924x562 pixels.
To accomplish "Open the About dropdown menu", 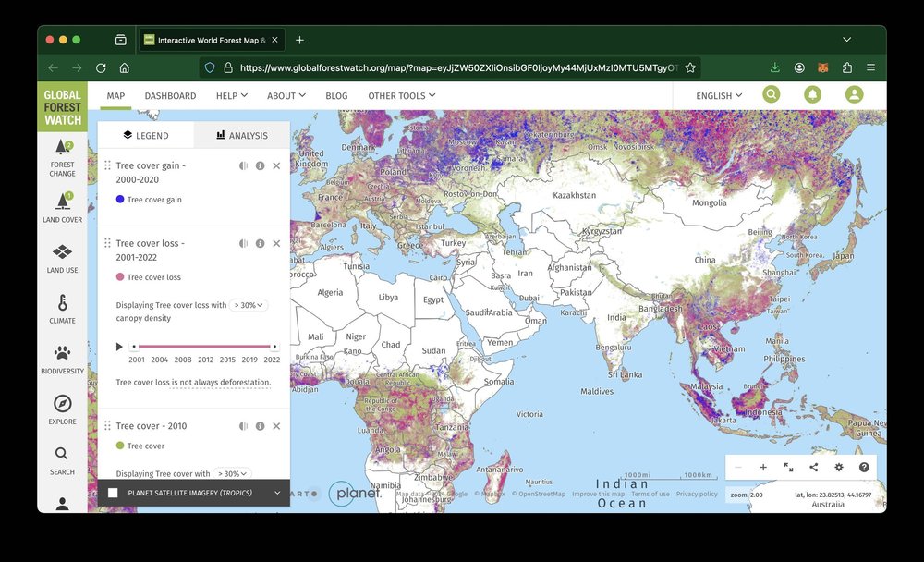I will click(x=286, y=95).
